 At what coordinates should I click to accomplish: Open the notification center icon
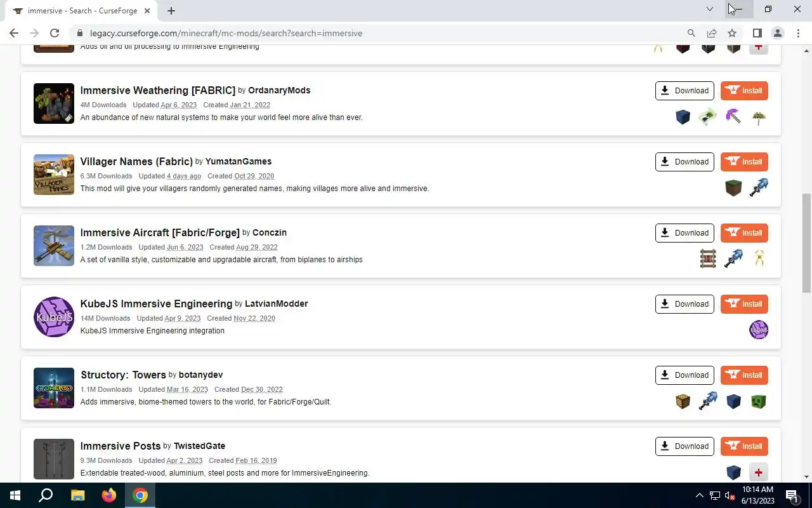[x=792, y=495]
